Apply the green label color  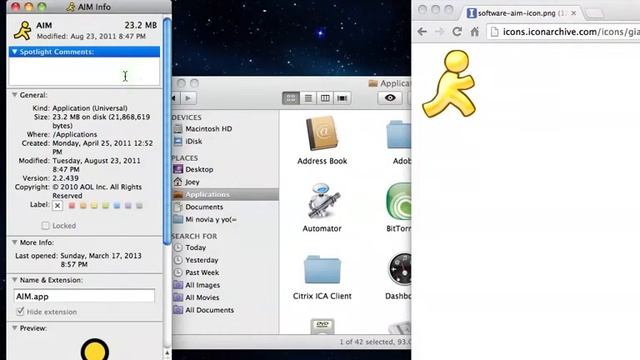[x=106, y=206]
